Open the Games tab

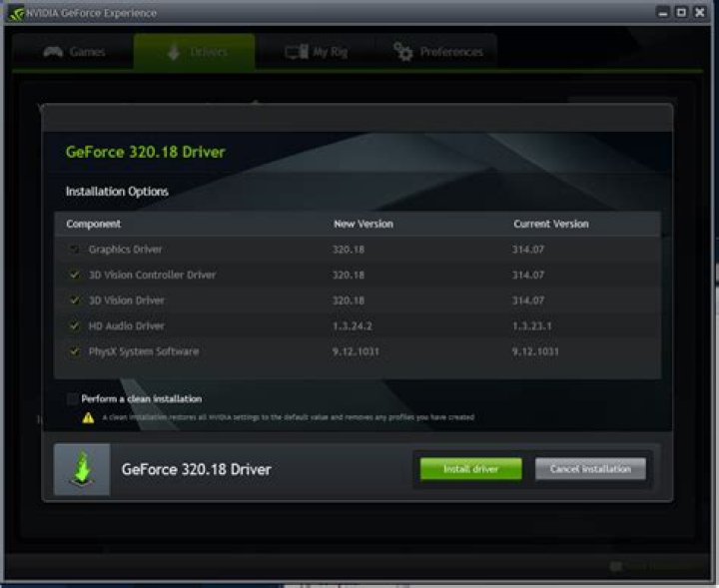(x=73, y=52)
